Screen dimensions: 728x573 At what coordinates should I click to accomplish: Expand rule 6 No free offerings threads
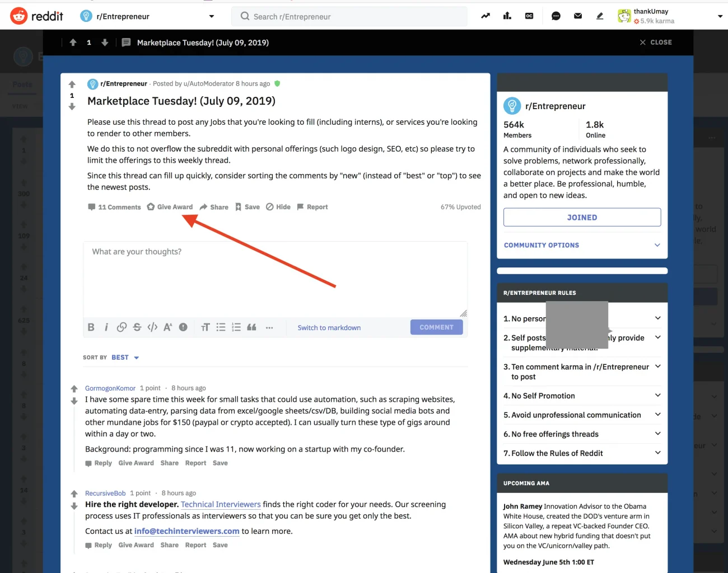658,434
